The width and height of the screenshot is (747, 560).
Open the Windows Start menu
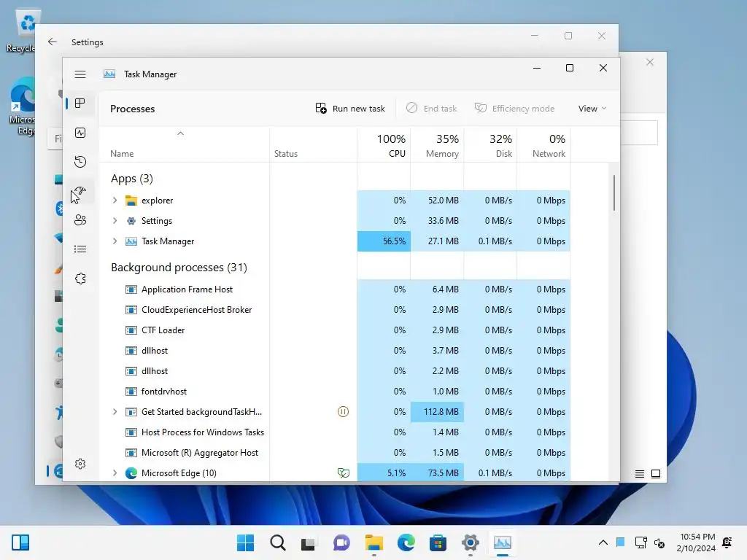click(x=245, y=542)
